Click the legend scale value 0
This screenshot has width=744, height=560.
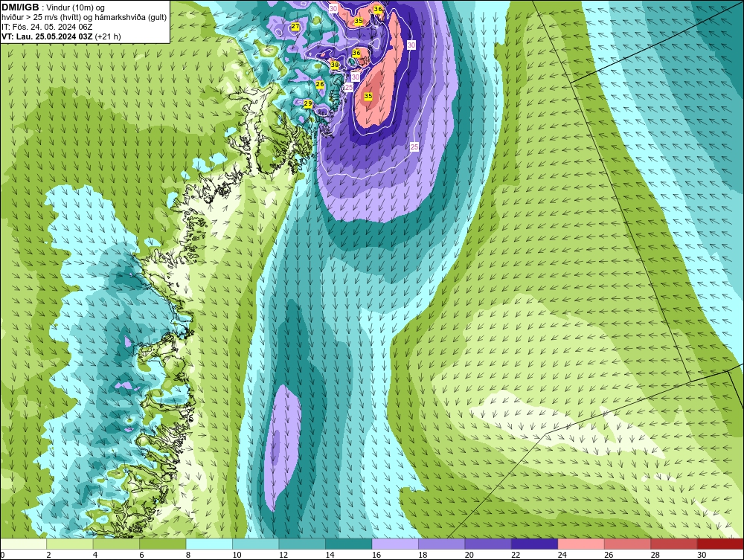(x=2, y=555)
